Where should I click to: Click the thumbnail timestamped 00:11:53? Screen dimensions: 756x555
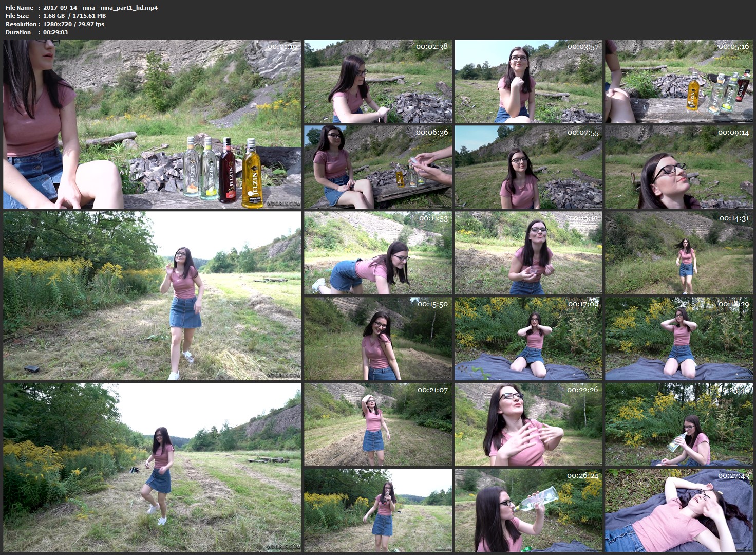[378, 253]
